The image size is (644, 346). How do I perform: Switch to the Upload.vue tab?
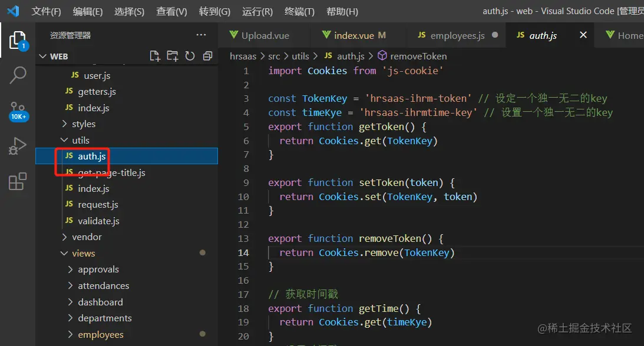[265, 35]
